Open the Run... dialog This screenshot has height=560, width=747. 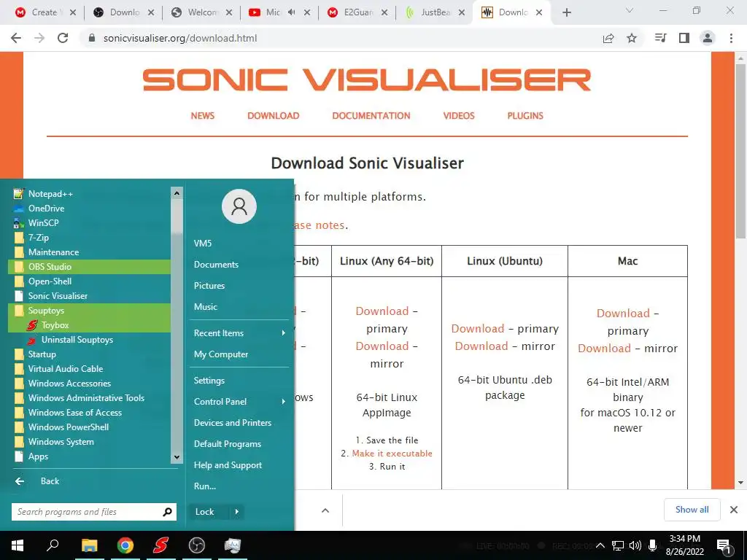(x=239, y=486)
